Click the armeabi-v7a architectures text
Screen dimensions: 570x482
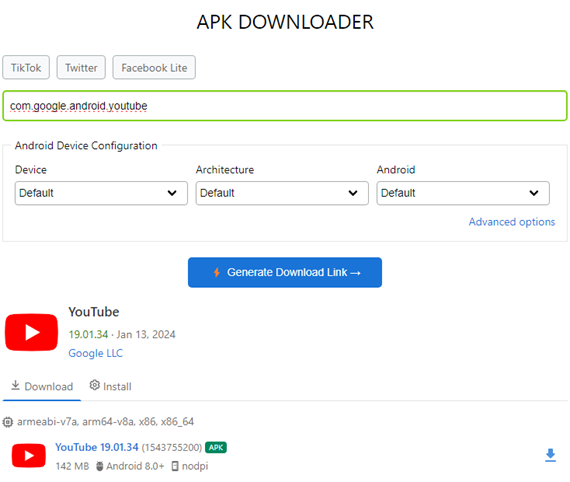click(105, 422)
